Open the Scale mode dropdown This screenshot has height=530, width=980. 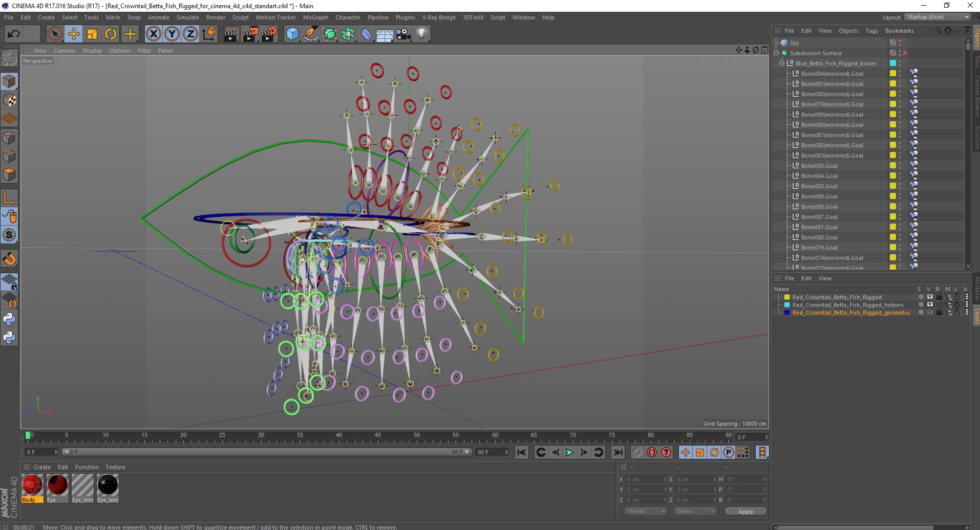click(695, 511)
